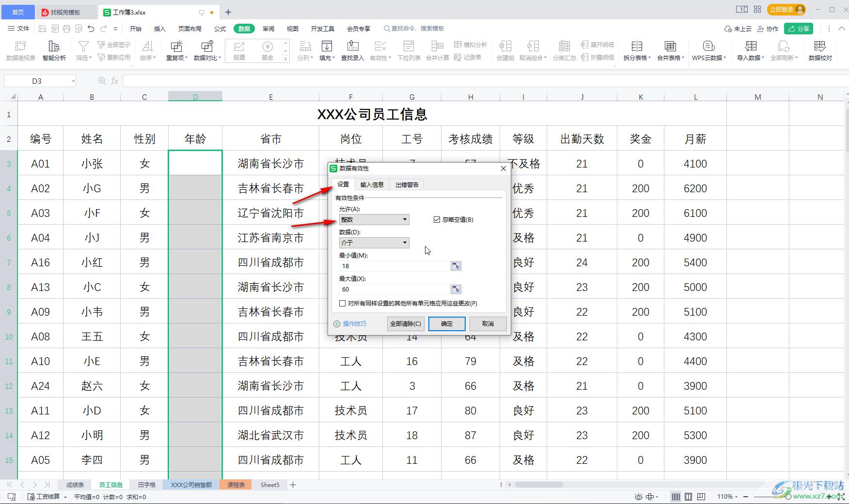Switch to the 输入信息 tab in dialog
The width and height of the screenshot is (849, 504).
[x=372, y=184]
